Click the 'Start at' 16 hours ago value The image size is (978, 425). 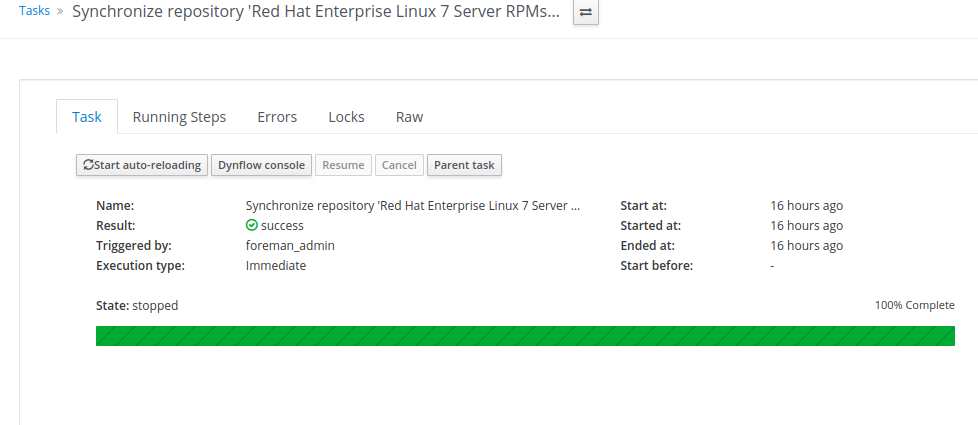click(806, 206)
